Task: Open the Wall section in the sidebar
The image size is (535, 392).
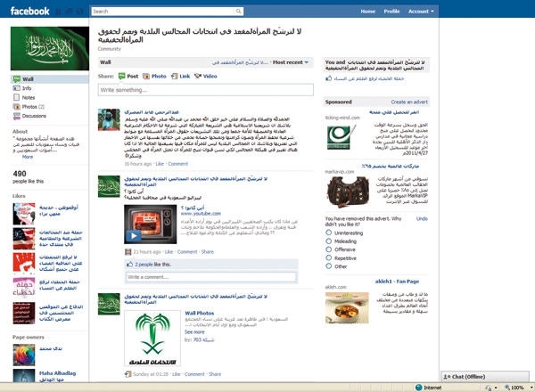Action: click(27, 79)
